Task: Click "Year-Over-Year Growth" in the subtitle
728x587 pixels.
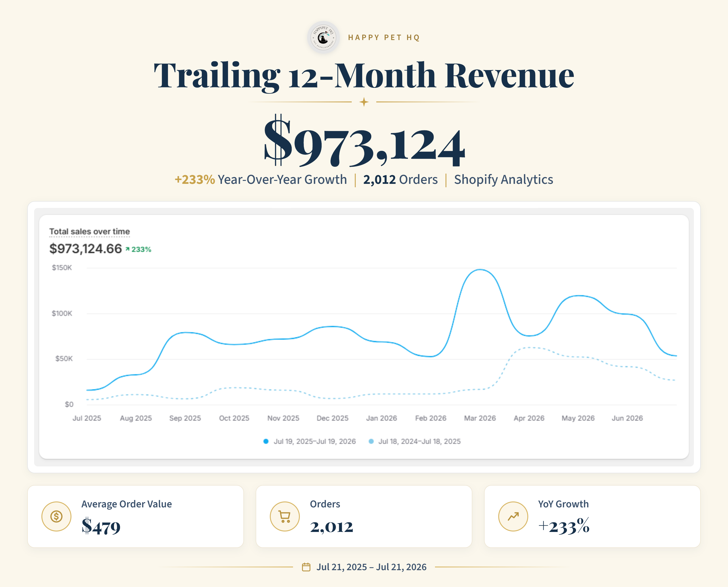Action: click(282, 180)
